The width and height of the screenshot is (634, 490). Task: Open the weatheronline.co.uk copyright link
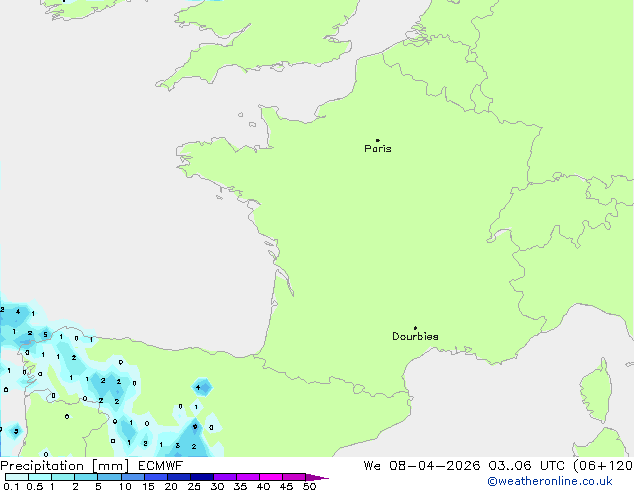coord(550,481)
